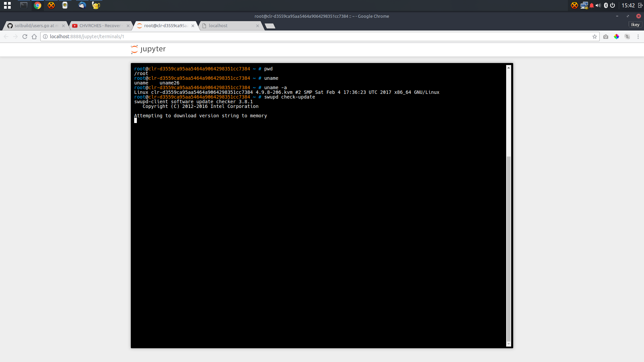Screen dimensions: 644x362
Task: Click the S extension icon
Action: click(627, 37)
